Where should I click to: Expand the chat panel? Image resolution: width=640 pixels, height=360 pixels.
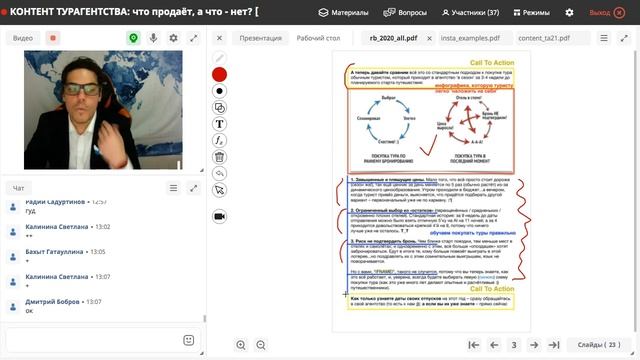193,188
